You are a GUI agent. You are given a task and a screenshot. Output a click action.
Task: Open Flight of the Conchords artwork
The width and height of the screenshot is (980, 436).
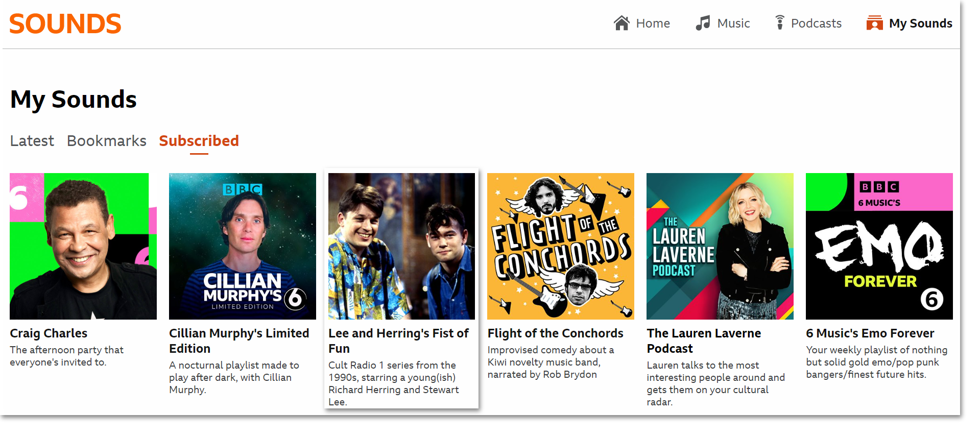[561, 246]
